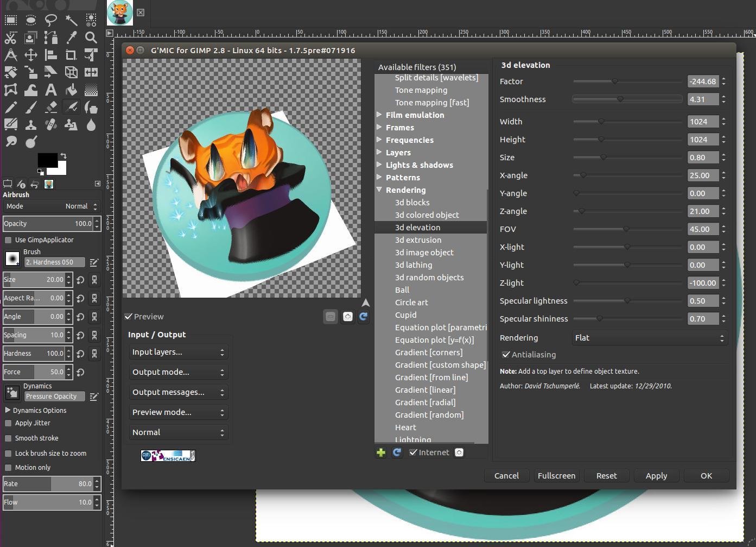This screenshot has width=756, height=547.
Task: Open the Airbrush Mode Normal dropdown
Action: (52, 206)
